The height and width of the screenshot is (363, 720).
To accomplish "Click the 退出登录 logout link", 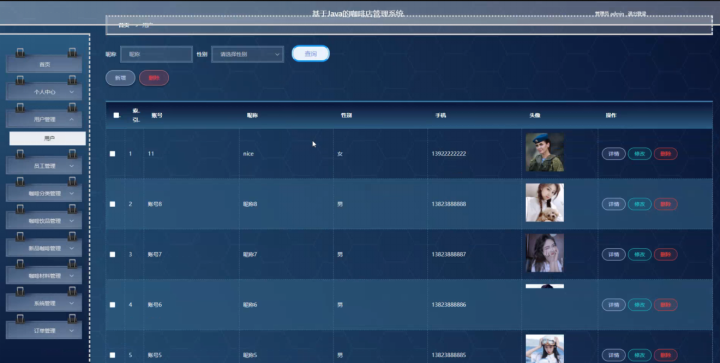I will (x=637, y=14).
